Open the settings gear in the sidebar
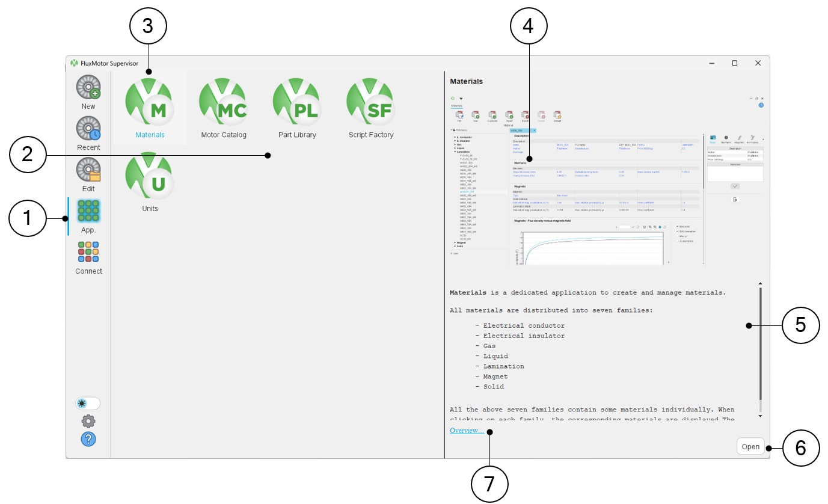Screen dimensions: 828x504 (88, 421)
